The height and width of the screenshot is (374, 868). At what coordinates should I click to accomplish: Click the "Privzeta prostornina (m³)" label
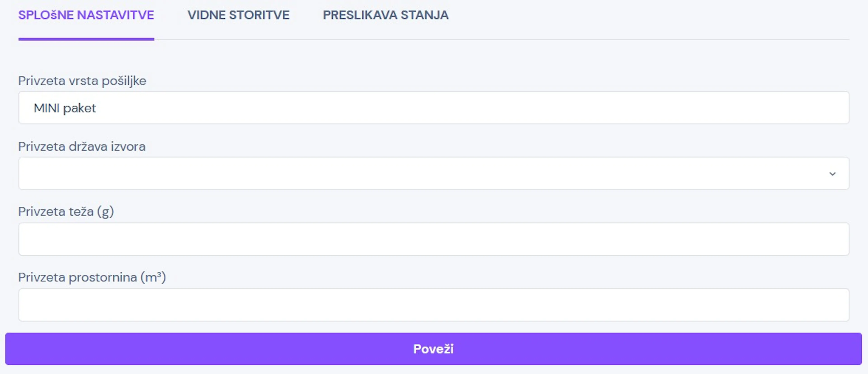coord(92,277)
